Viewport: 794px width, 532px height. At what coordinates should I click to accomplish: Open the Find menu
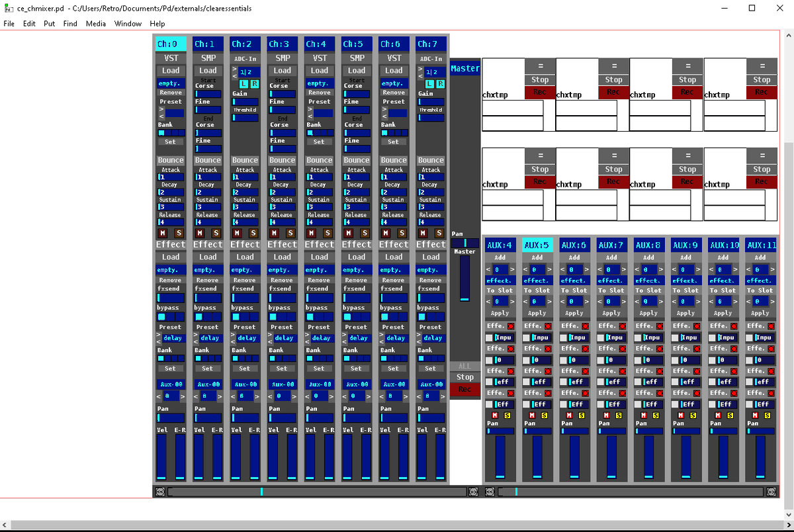(x=70, y=24)
